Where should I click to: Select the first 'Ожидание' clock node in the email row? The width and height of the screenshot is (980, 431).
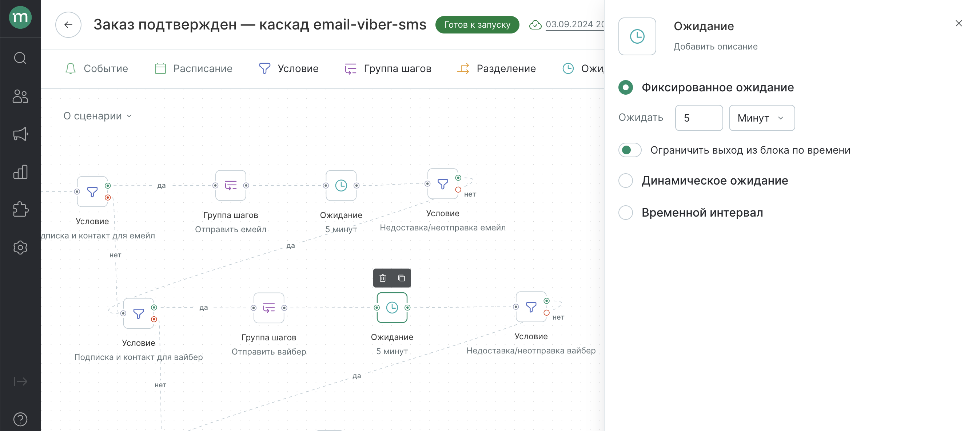point(341,185)
